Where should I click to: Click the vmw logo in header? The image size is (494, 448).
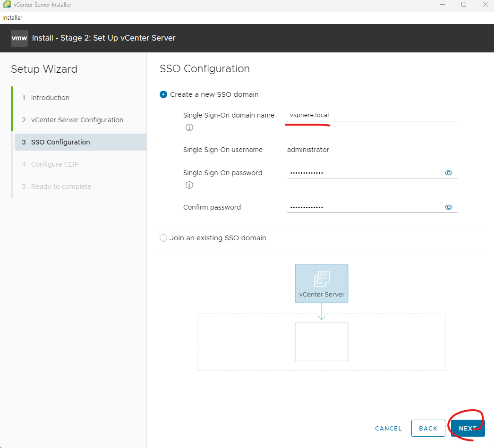tap(19, 38)
